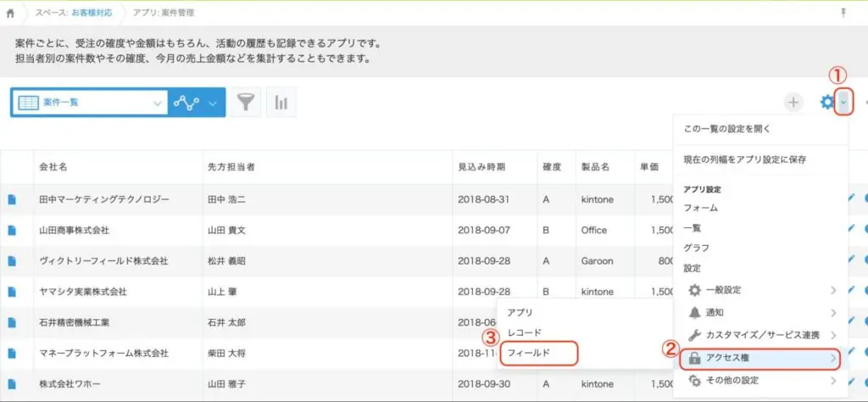This screenshot has width=868, height=402.
Task: Expand the dropdown arrow beside gear icon
Action: [845, 103]
